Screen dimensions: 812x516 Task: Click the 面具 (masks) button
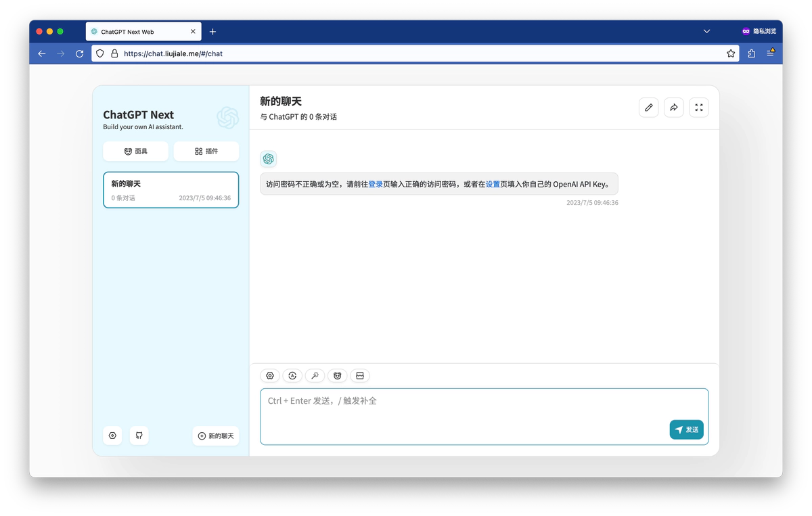click(135, 151)
